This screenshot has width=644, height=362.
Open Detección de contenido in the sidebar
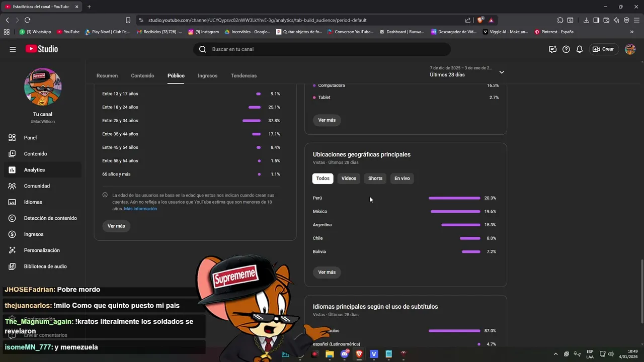point(42,218)
